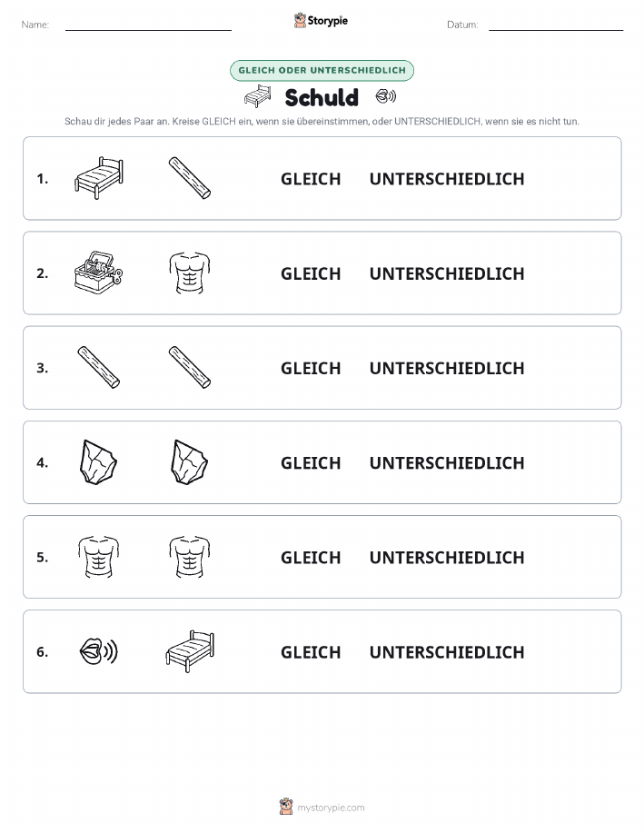
Task: Click the stick icon in row 1
Action: 190,178
